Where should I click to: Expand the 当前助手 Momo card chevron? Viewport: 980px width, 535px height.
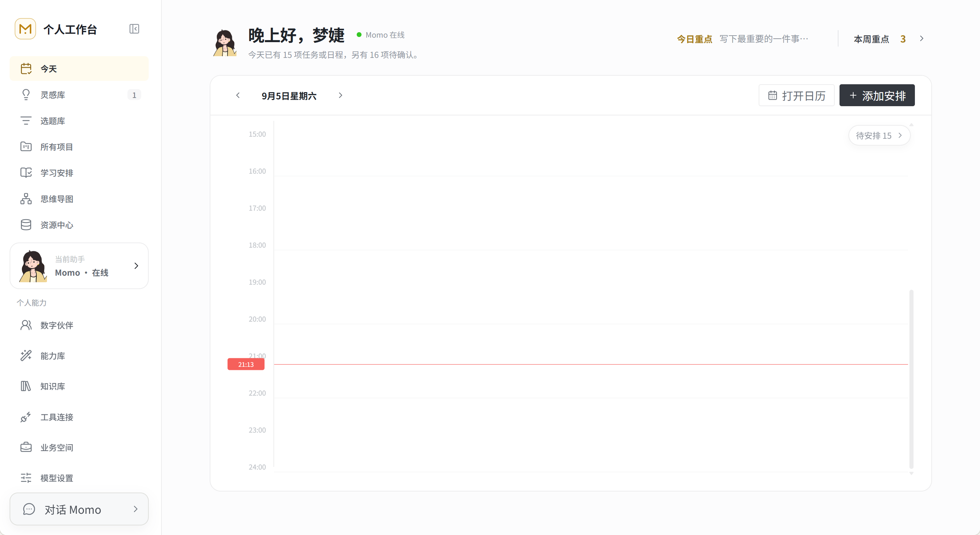coord(136,266)
